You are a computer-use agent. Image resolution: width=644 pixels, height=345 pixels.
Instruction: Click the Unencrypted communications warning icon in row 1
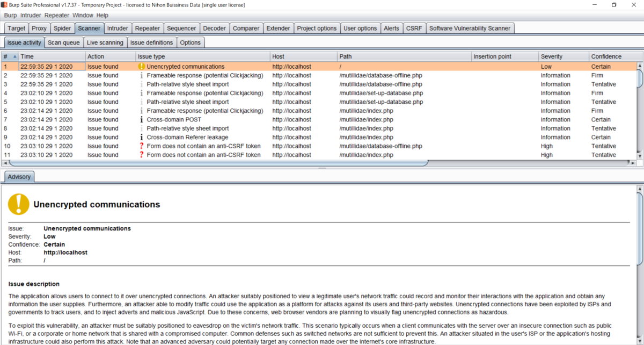(x=142, y=67)
